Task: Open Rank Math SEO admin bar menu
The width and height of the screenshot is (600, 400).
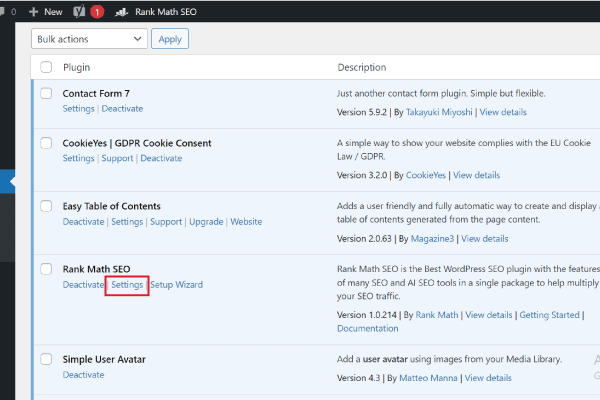Action: (166, 12)
